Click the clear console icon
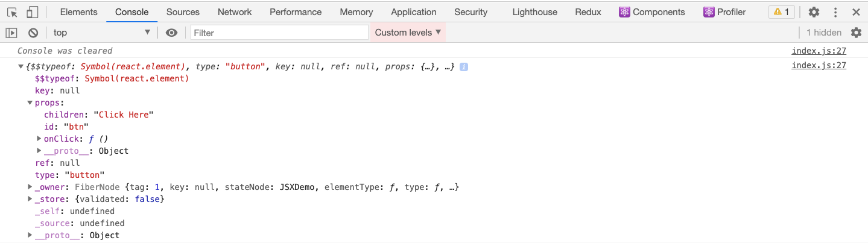Viewport: 868px width, 243px height. click(x=33, y=33)
